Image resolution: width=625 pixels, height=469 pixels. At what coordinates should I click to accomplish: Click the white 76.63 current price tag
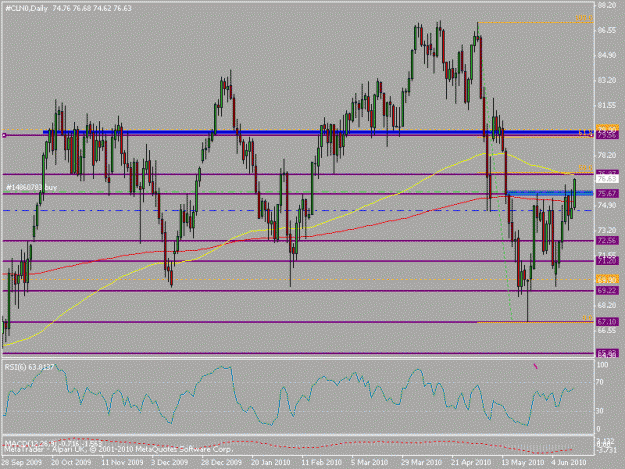click(607, 179)
